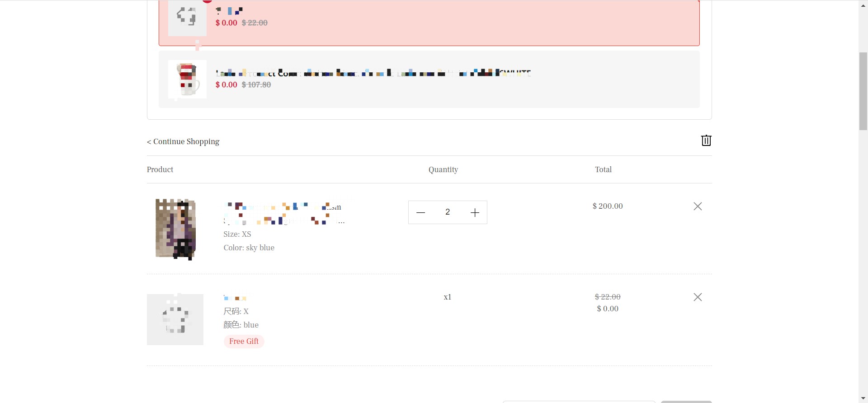Click the $ 200.00 total text
This screenshot has height=403, width=868.
coord(608,206)
